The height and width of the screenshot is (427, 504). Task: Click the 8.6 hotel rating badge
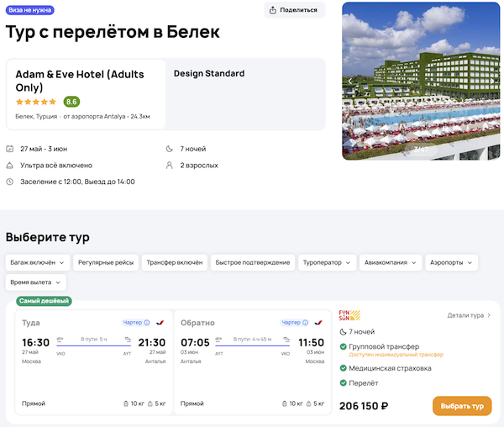[71, 102]
